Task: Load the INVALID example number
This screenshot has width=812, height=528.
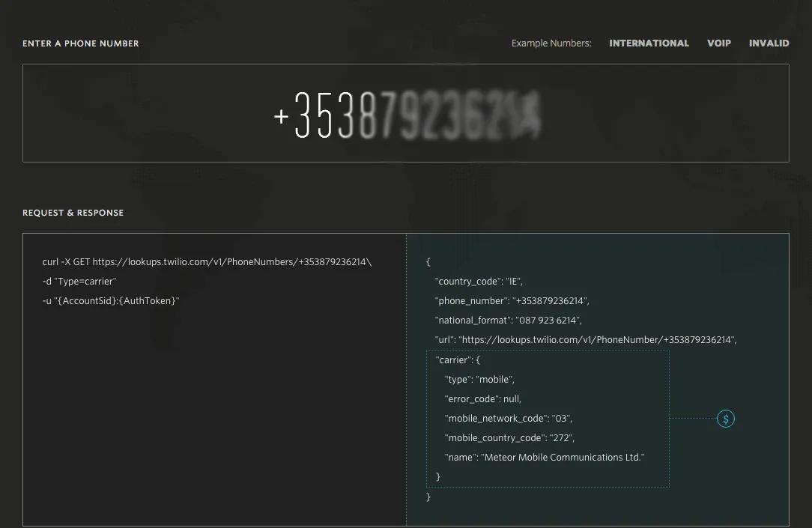Action: coord(769,43)
